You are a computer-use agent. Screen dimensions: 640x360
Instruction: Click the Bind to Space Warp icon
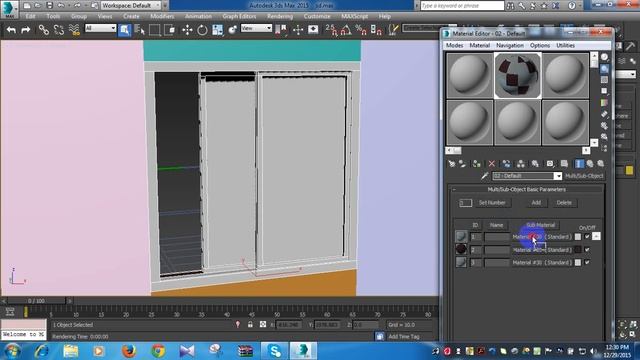(x=74, y=29)
